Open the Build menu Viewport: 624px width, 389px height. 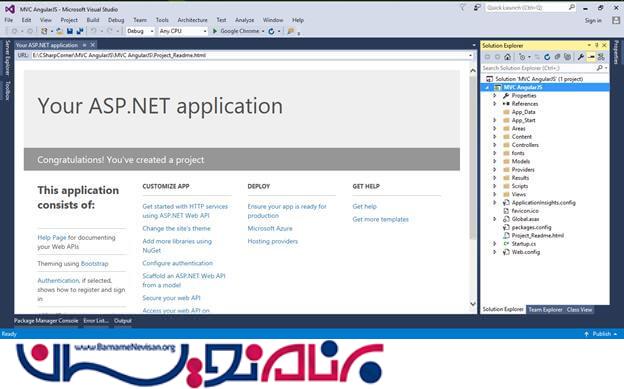[x=93, y=20]
